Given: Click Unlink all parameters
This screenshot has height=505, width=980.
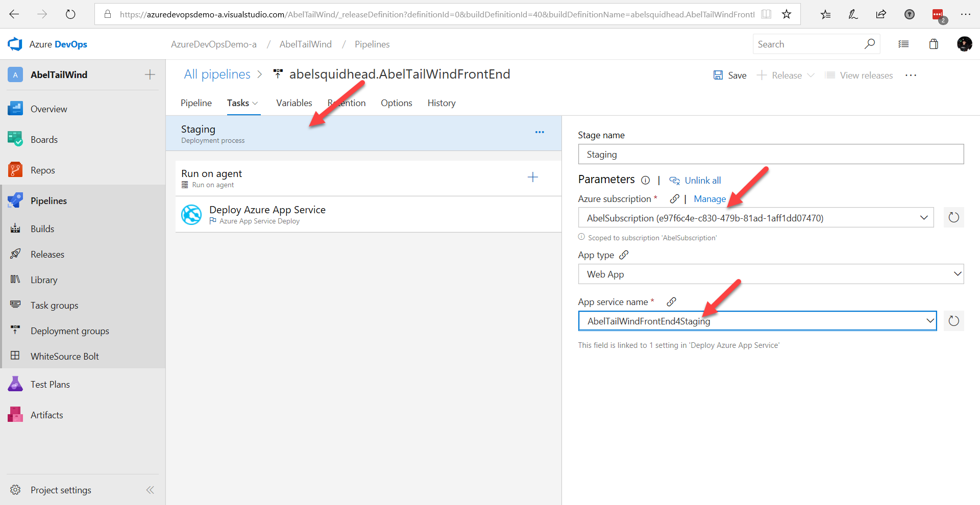Looking at the screenshot, I should coord(695,181).
